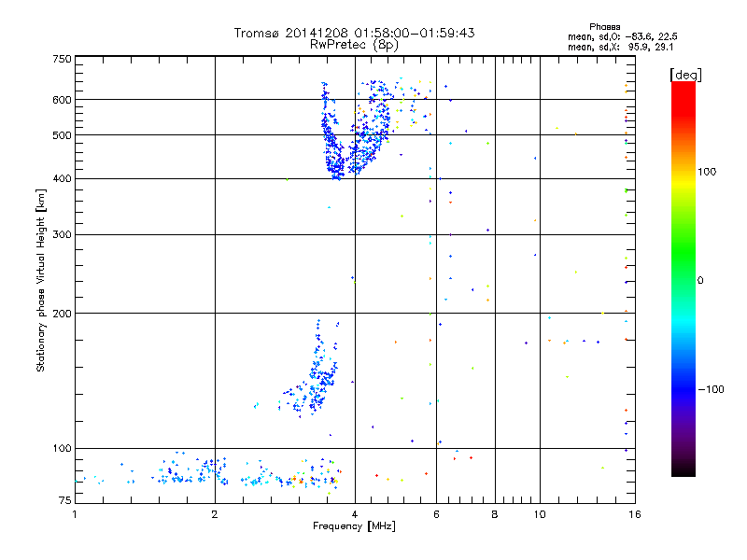Click the x-axis tick label '2'
This screenshot has height=560, width=747.
coord(215,514)
